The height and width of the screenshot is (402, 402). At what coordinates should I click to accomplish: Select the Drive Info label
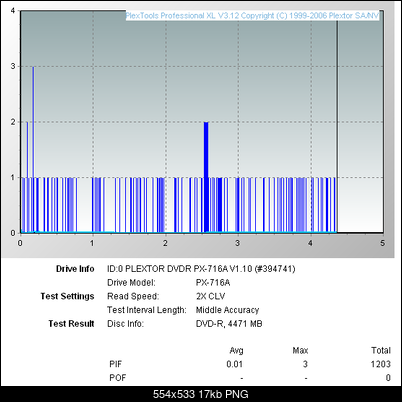75,269
